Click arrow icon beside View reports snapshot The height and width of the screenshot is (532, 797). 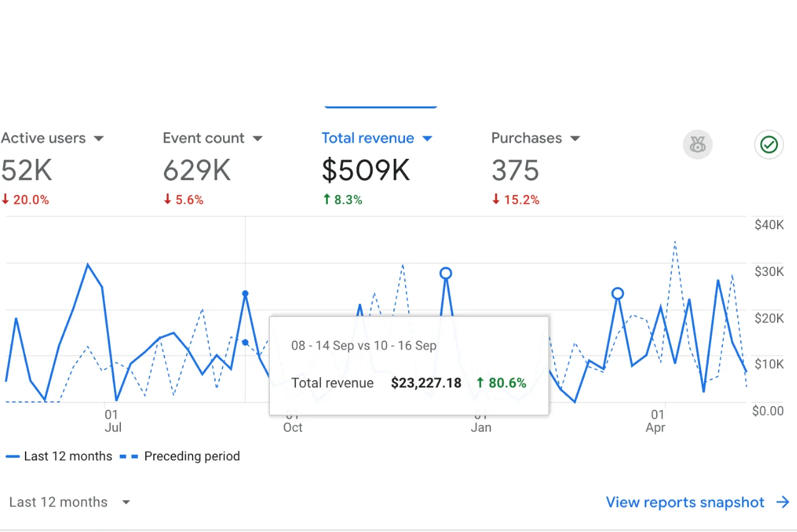coord(783,502)
